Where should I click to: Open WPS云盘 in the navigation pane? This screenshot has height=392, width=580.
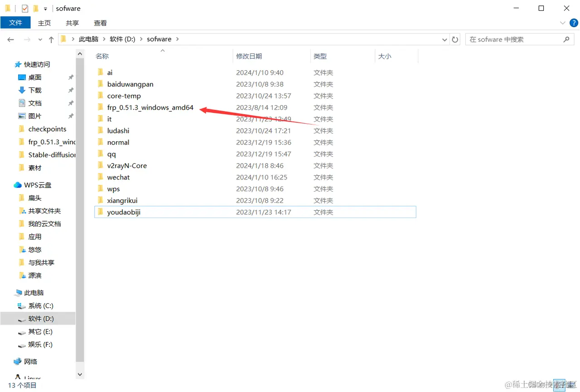[38, 185]
